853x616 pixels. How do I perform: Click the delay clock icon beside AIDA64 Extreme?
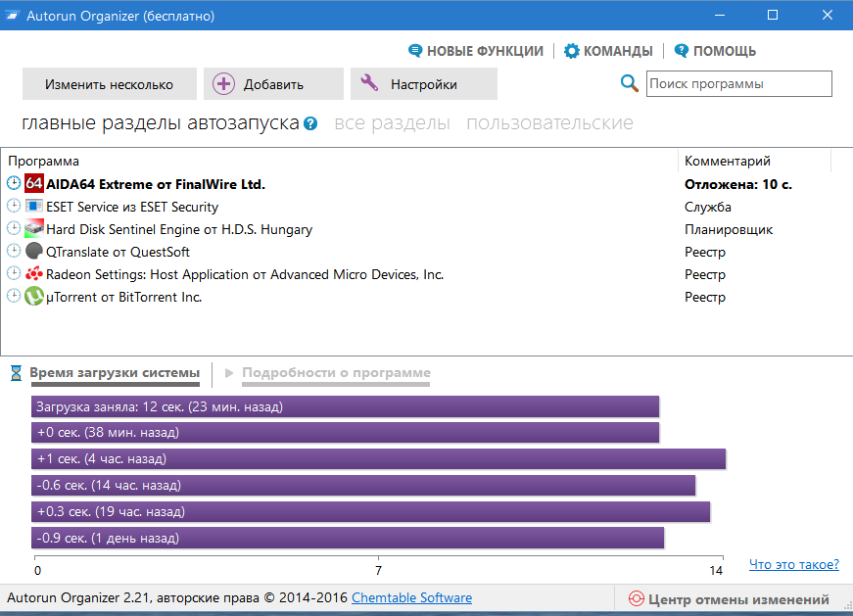pyautogui.click(x=14, y=183)
